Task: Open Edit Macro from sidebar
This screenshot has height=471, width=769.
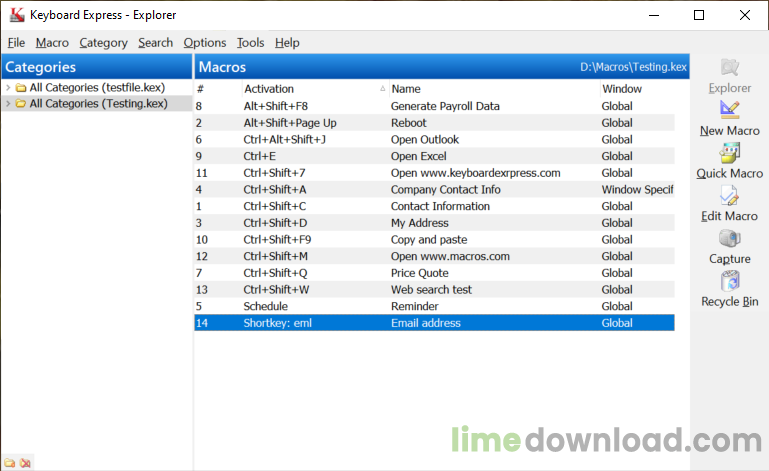Action: pos(729,195)
